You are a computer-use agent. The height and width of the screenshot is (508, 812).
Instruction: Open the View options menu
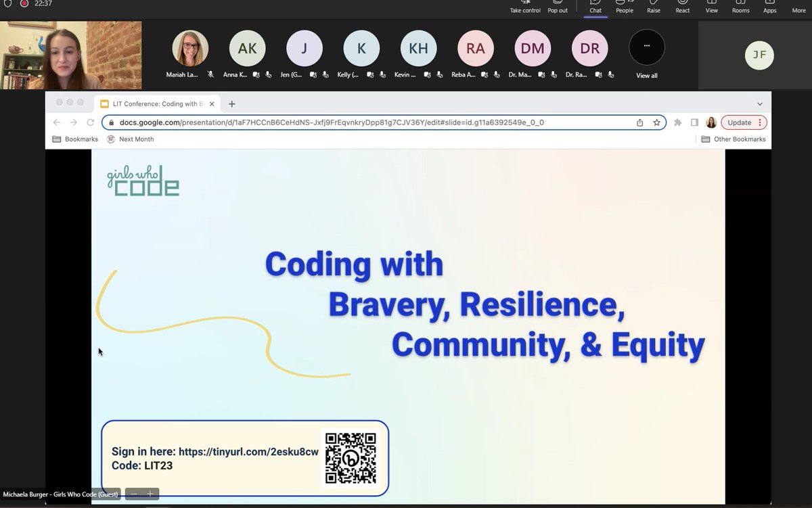click(712, 7)
